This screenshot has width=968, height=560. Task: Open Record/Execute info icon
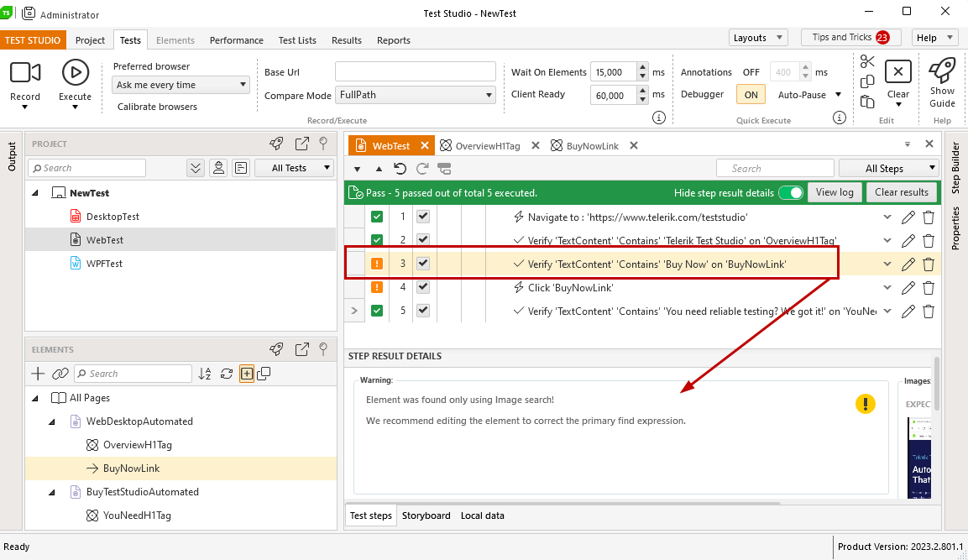point(659,118)
